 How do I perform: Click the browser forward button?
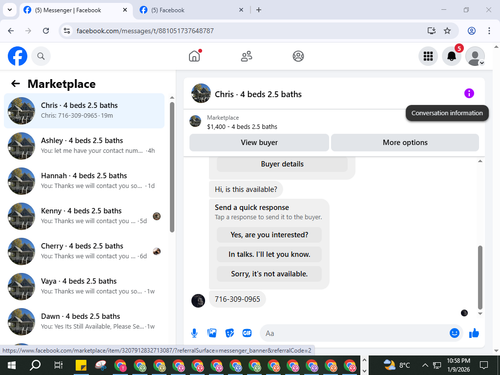pos(28,31)
